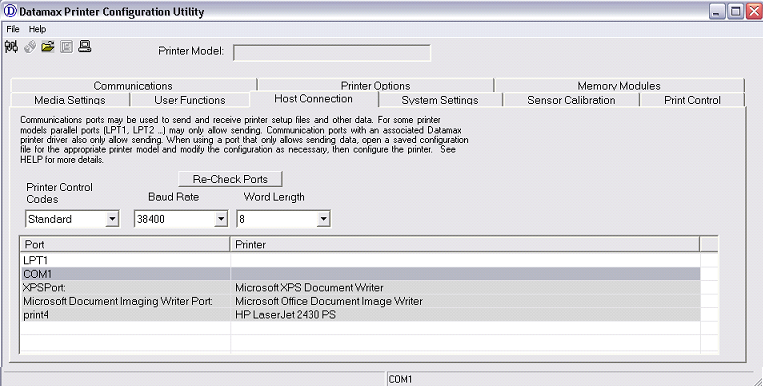
Task: Click the printer computer icon in toolbar
Action: click(85, 47)
